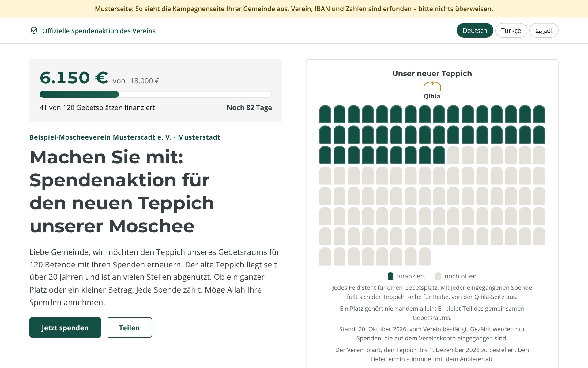Click the finanziert legend label
This screenshot has width=588, height=368.
411,276
